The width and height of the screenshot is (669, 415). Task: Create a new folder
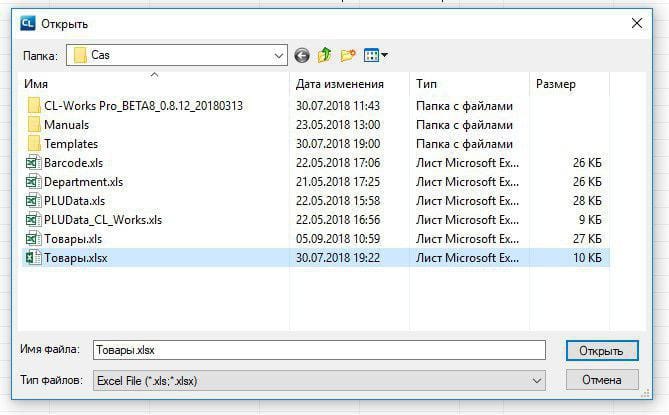point(348,55)
